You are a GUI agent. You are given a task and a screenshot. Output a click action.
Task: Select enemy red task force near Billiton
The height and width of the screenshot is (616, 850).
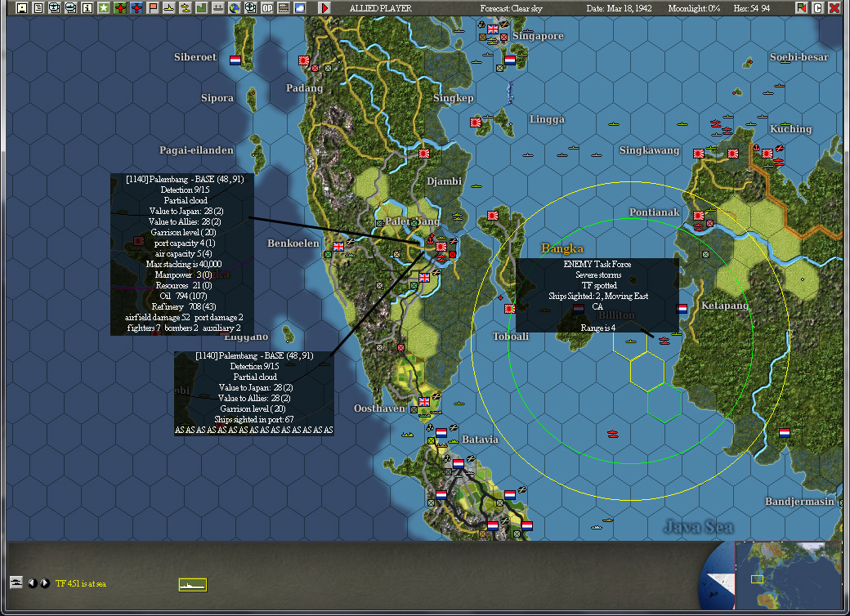(664, 340)
